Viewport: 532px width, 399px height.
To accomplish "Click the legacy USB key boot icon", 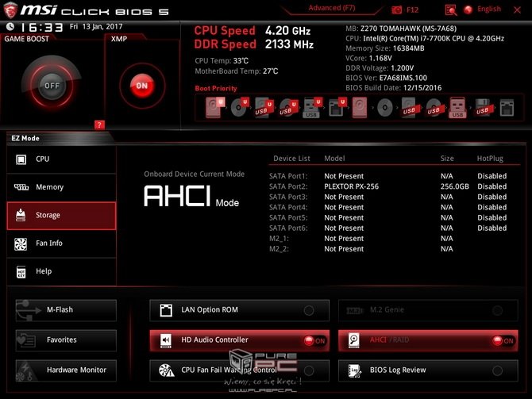I will pos(457,108).
